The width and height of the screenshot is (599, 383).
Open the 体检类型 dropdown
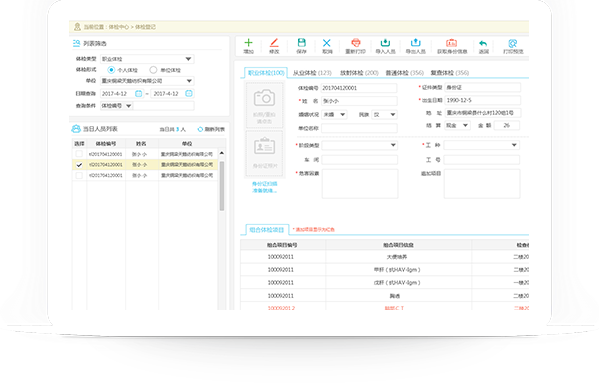147,59
